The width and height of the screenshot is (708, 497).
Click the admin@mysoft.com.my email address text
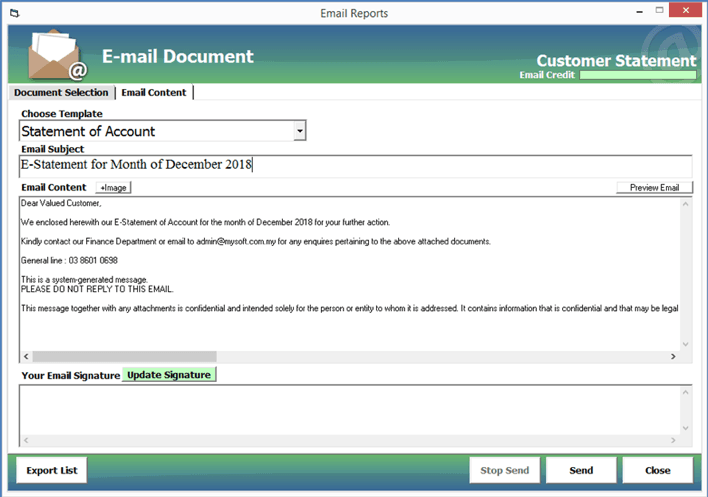tap(236, 242)
